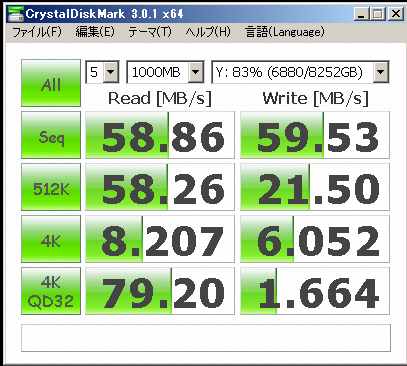Screen dimensions: 407x366
Task: Run all benchmarks with All button
Action: [51, 83]
